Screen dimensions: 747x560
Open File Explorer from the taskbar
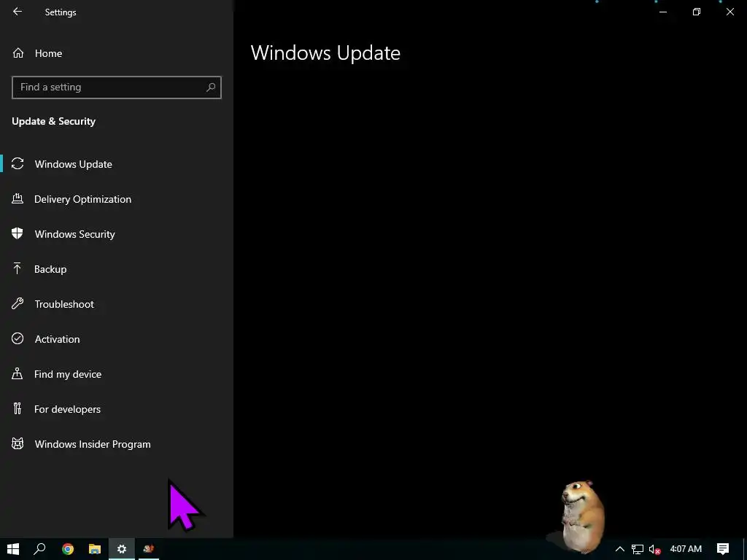pyautogui.click(x=95, y=549)
